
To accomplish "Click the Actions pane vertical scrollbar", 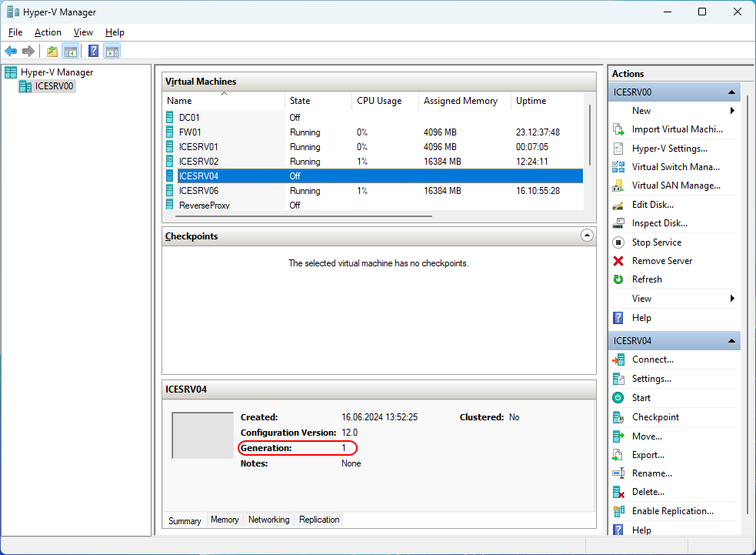I will (x=747, y=304).
